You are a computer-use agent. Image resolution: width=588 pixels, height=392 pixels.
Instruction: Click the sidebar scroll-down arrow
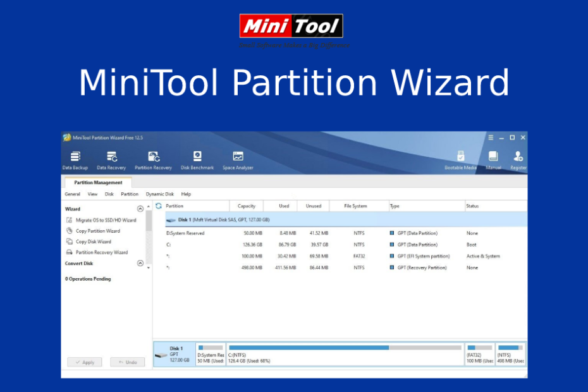tap(149, 268)
